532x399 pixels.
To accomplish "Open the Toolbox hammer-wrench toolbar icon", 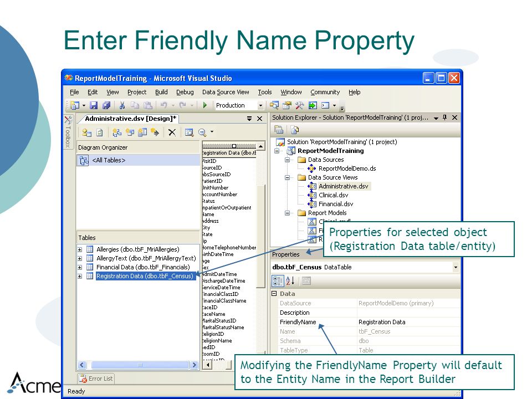I will [x=300, y=105].
